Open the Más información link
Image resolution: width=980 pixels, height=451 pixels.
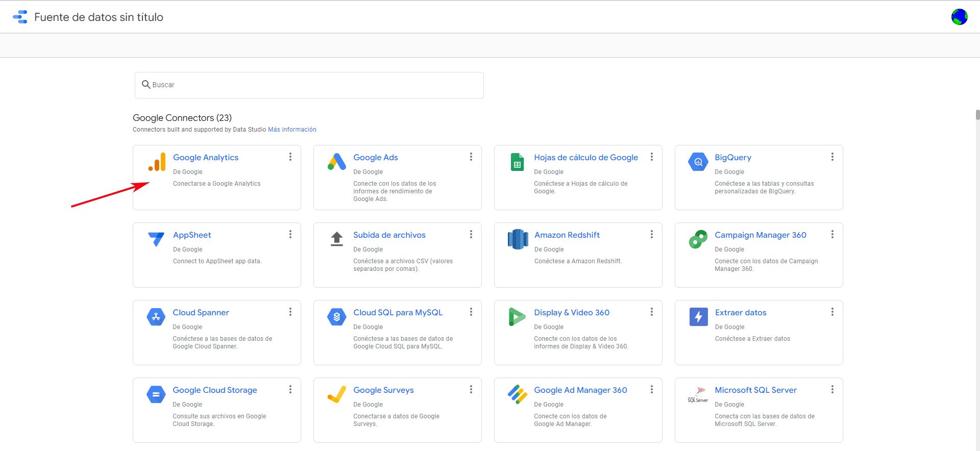292,130
